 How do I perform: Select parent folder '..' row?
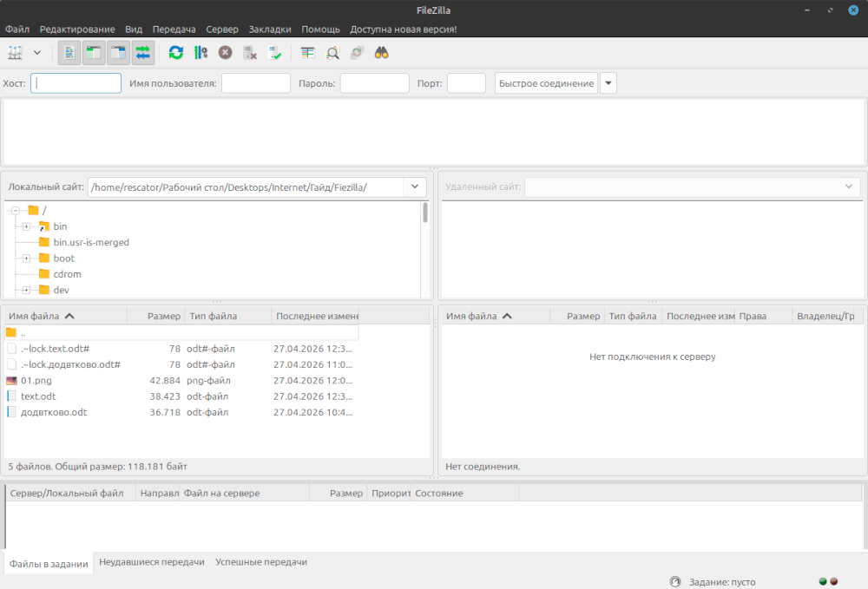click(x=181, y=332)
